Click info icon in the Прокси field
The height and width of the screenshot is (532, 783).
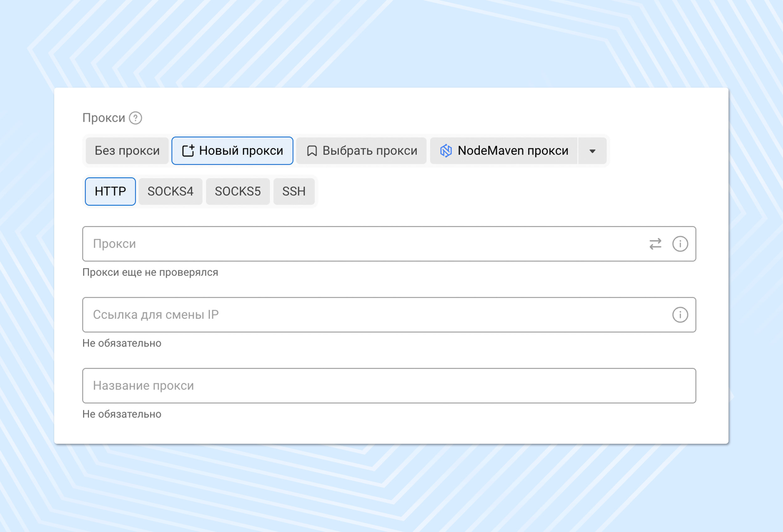point(680,244)
